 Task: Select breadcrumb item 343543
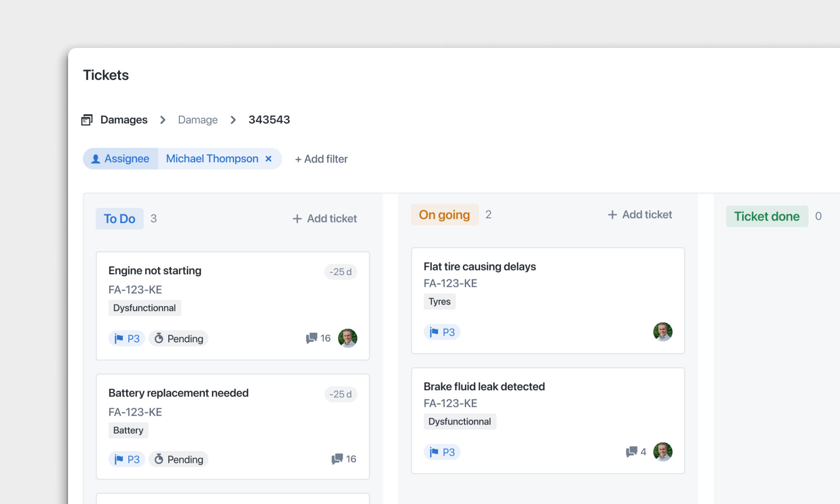[x=269, y=120]
